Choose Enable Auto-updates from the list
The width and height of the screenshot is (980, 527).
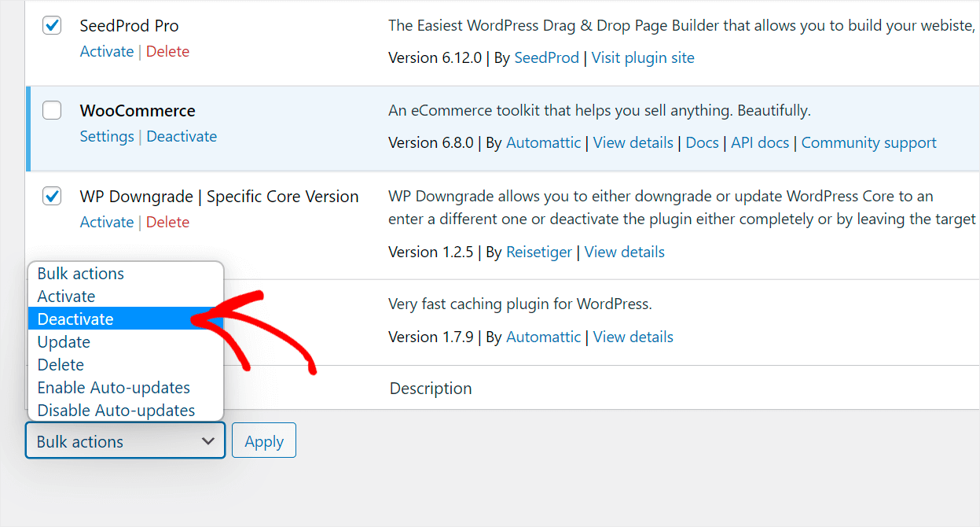coord(126,388)
